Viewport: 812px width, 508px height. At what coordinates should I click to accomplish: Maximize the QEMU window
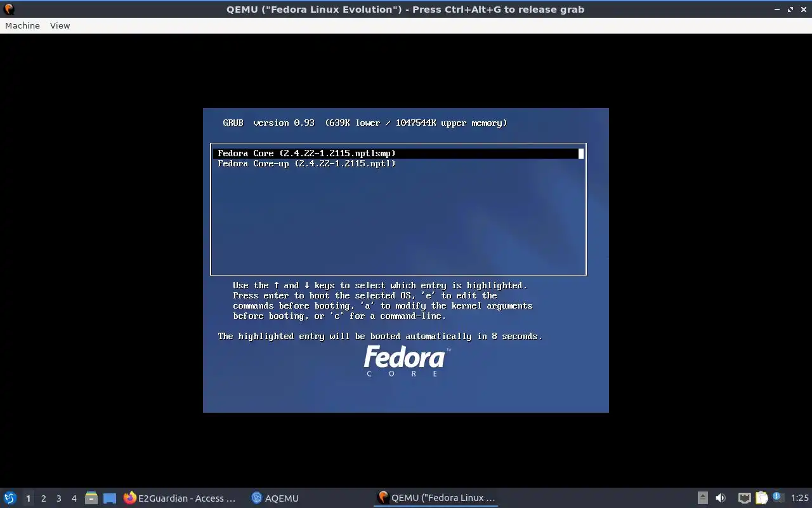click(790, 10)
